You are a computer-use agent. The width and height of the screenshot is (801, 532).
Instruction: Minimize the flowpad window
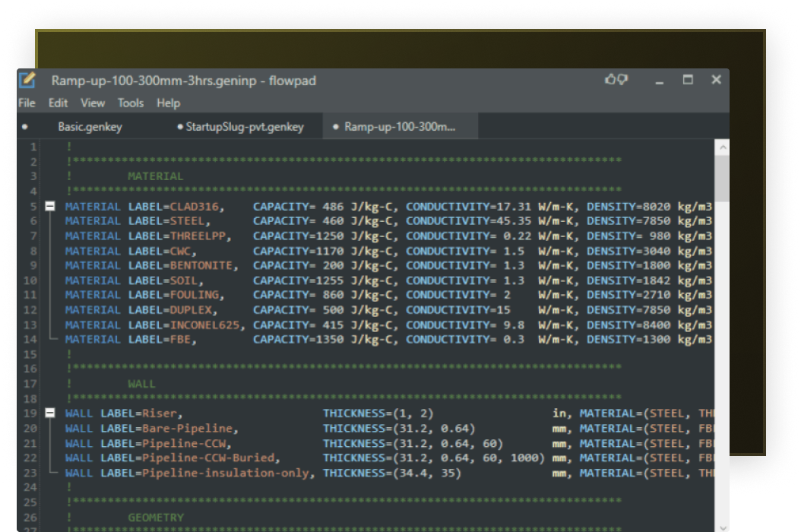click(660, 80)
